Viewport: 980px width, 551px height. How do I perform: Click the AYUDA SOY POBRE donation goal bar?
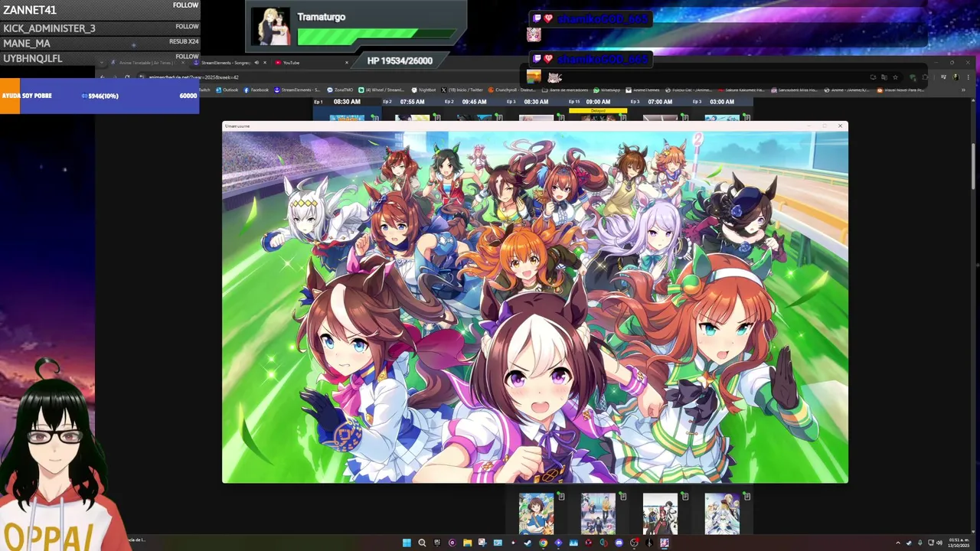(100, 96)
